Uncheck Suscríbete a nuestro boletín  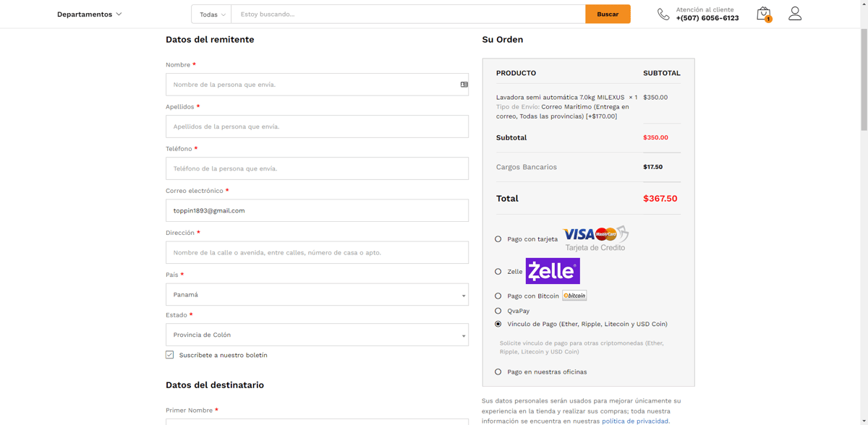[x=170, y=355]
